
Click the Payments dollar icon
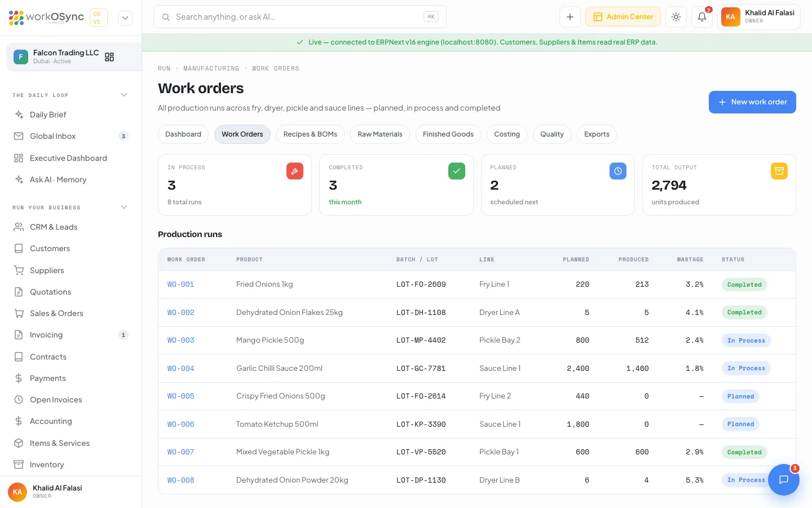(x=19, y=378)
